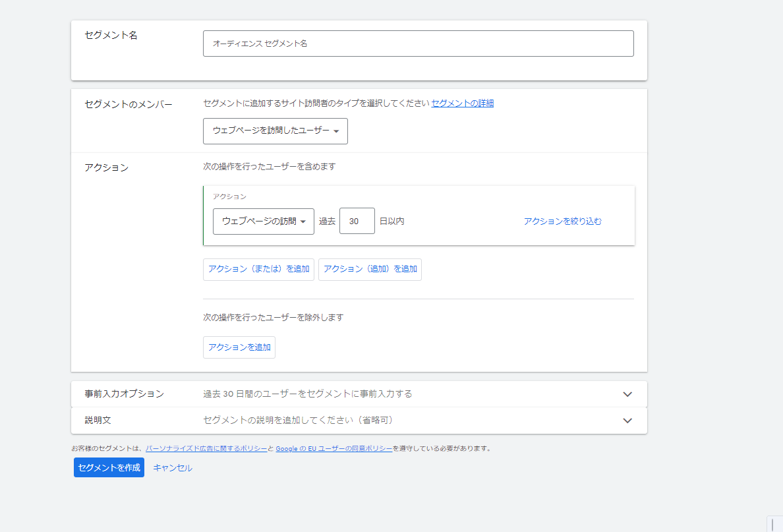Viewport: 783px width, 532px height.
Task: Click アクションを絞り込む to refine action
Action: tap(562, 222)
